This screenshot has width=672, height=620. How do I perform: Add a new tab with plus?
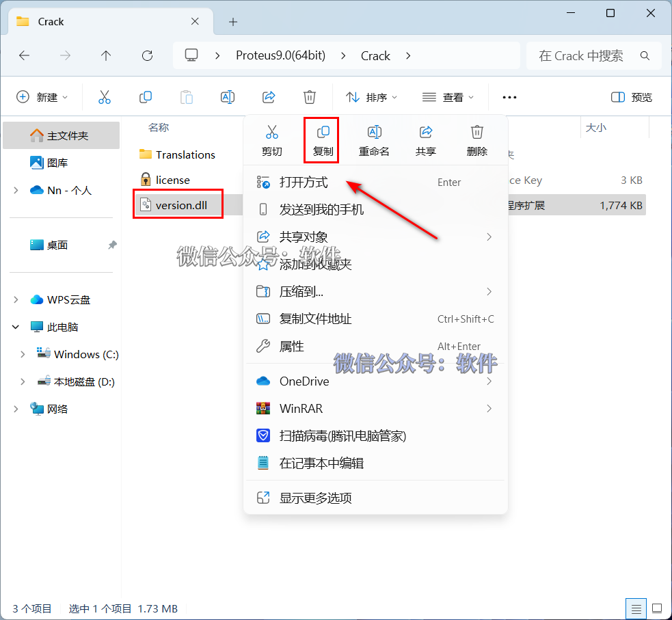[x=233, y=22]
